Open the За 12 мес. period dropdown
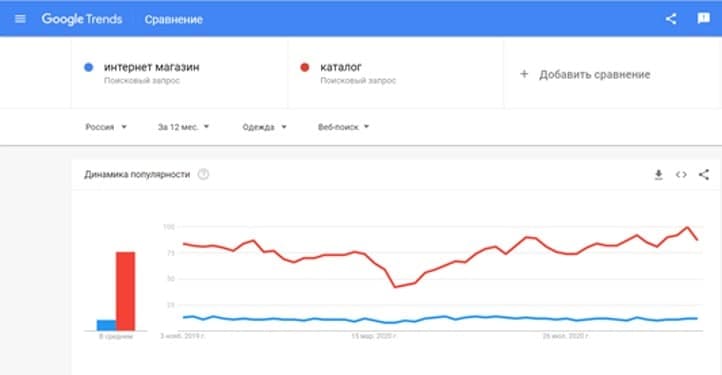722x375 pixels. (x=183, y=127)
